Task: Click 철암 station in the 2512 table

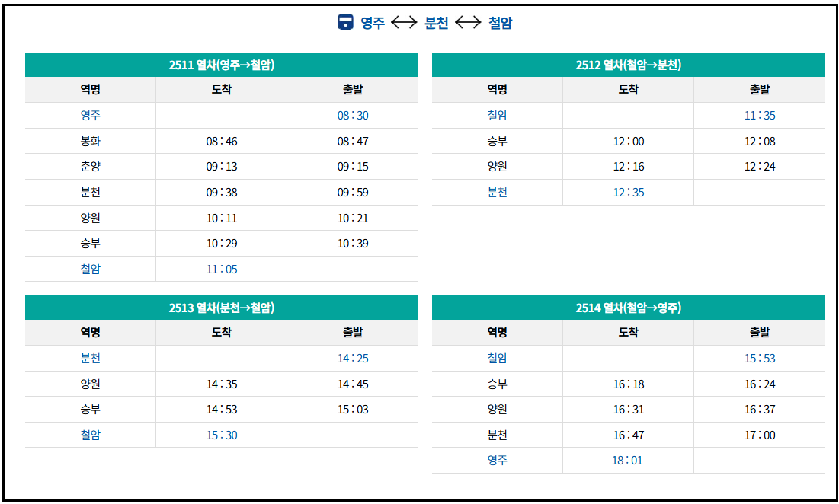Action: [x=497, y=116]
